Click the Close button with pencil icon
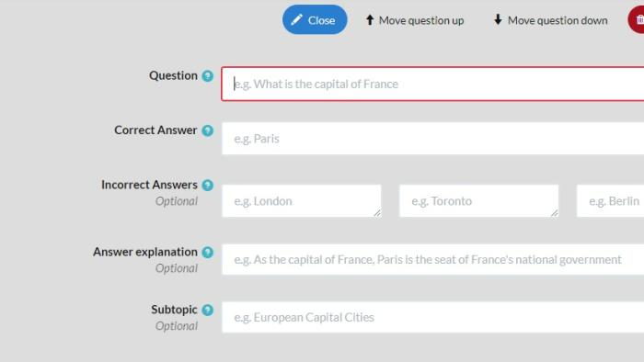The height and width of the screenshot is (362, 644). (315, 19)
